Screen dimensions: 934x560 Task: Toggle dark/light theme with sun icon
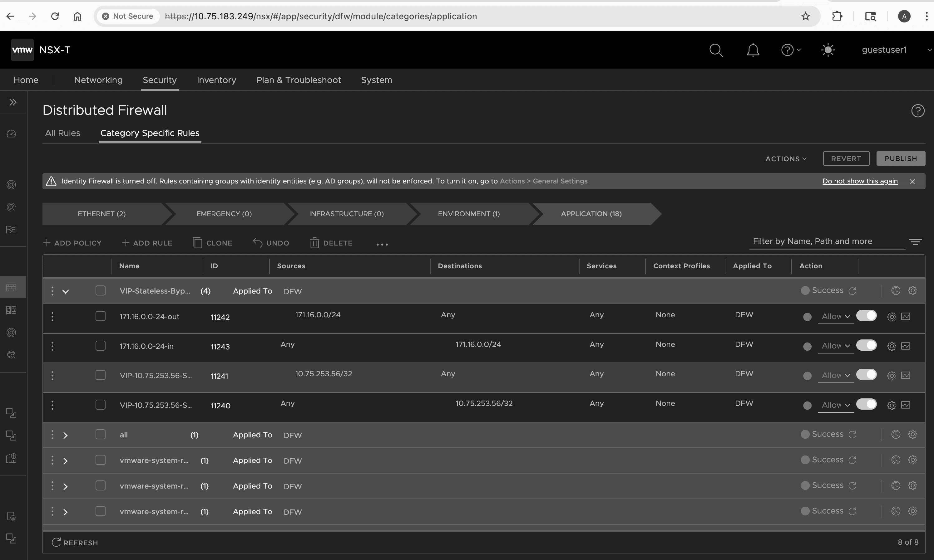pyautogui.click(x=828, y=50)
